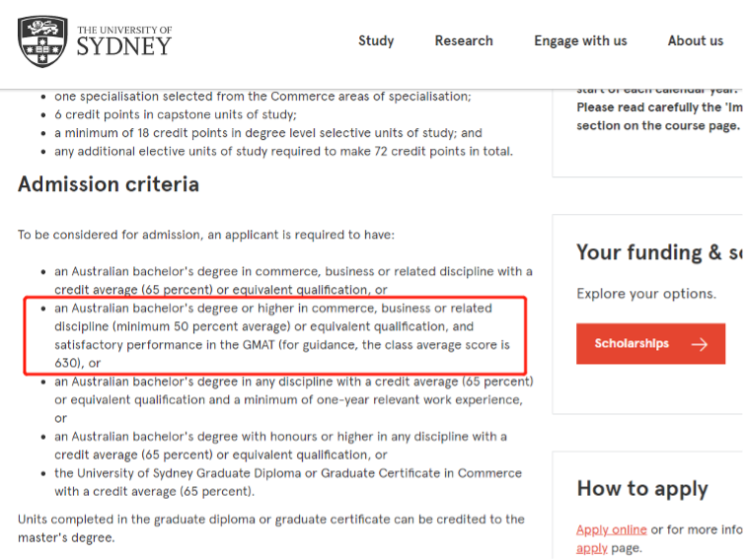
Task: Click the How to apply heading
Action: (642, 488)
